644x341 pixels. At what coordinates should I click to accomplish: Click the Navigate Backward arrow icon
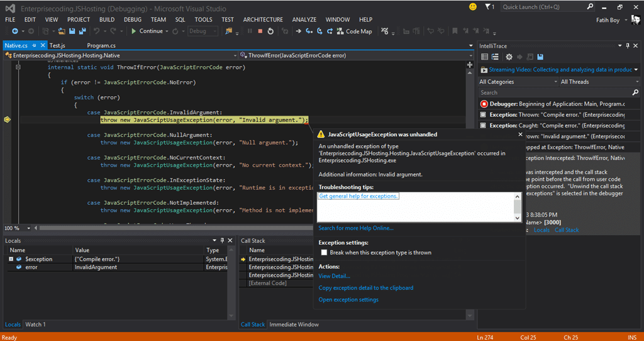click(15, 31)
